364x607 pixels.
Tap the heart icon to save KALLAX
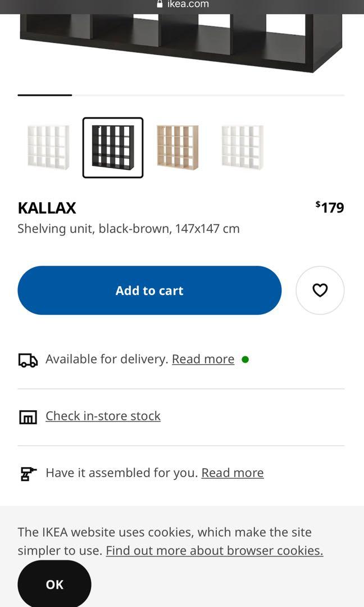tap(320, 290)
